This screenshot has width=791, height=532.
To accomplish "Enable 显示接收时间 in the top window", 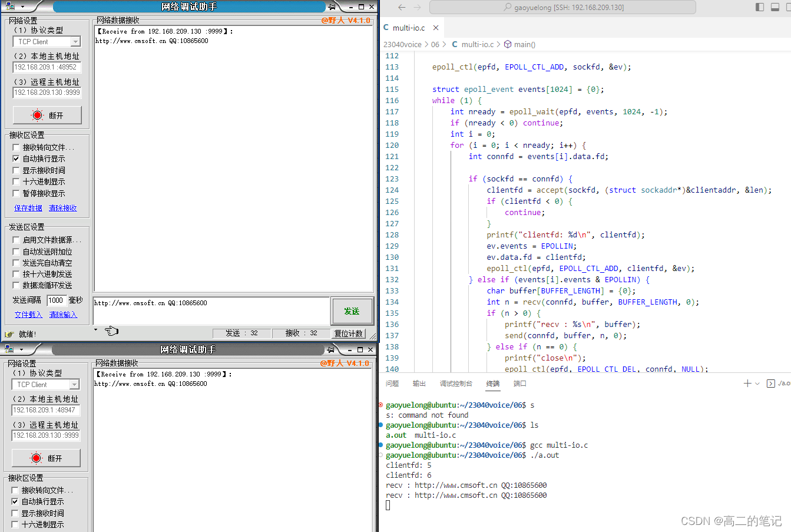I will [16, 170].
